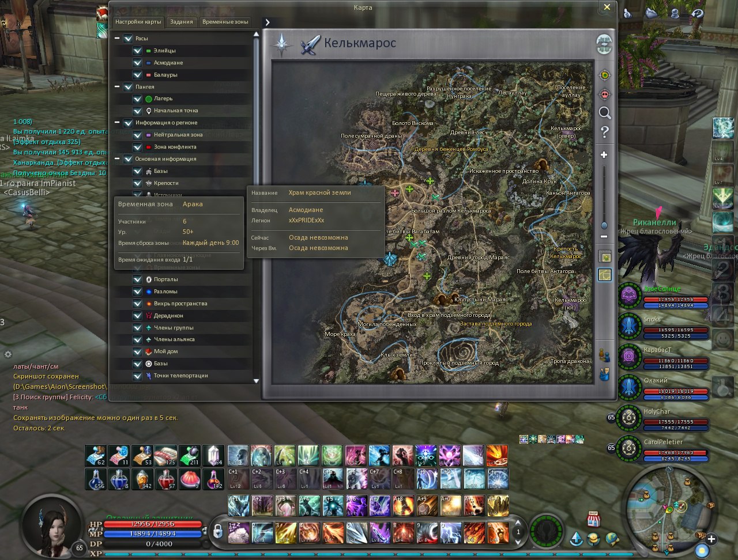
Task: Click the Точки телепортации row label
Action: [180, 376]
